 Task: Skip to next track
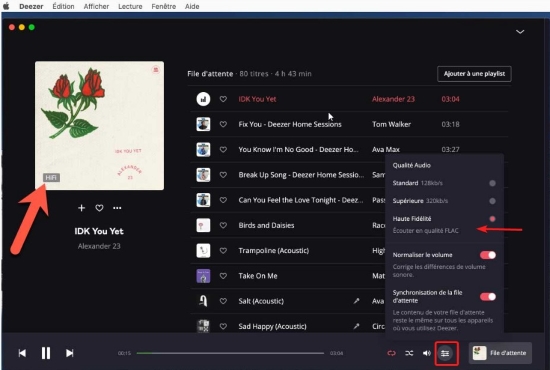tap(69, 353)
